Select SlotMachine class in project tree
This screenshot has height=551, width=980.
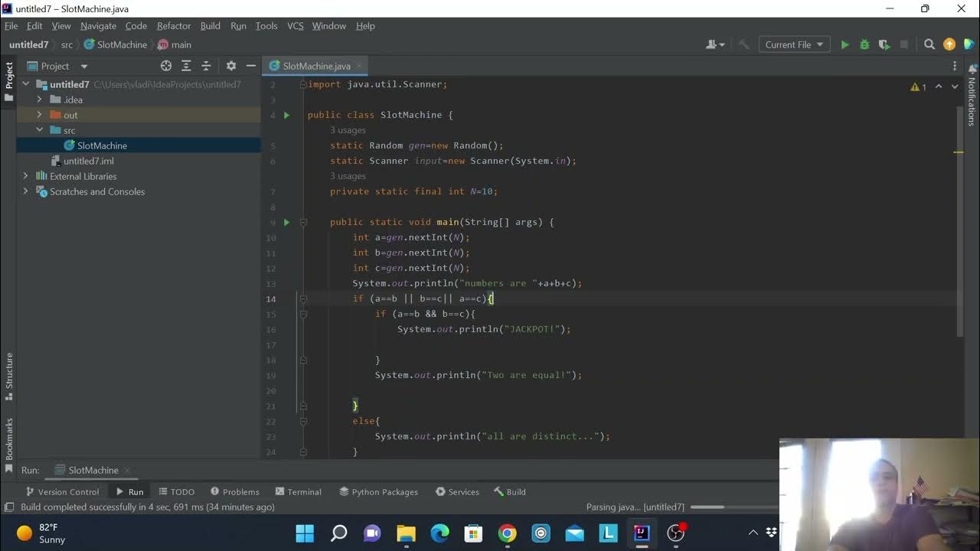point(102,145)
